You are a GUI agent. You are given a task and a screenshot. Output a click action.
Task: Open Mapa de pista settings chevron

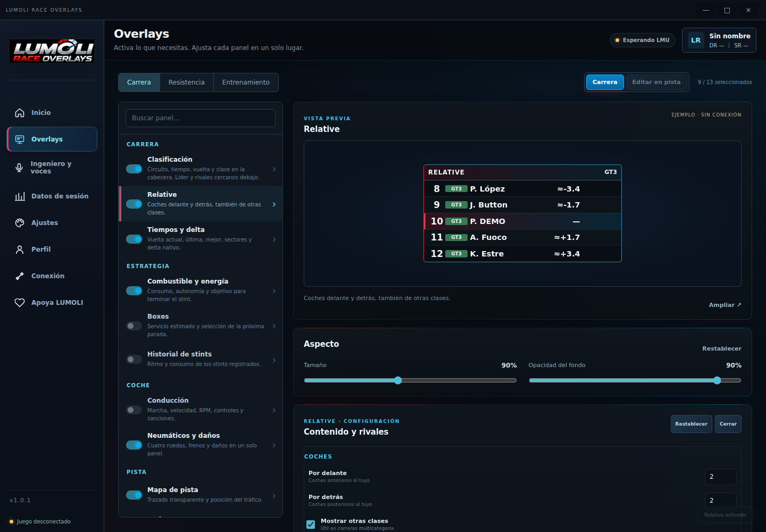pos(274,496)
